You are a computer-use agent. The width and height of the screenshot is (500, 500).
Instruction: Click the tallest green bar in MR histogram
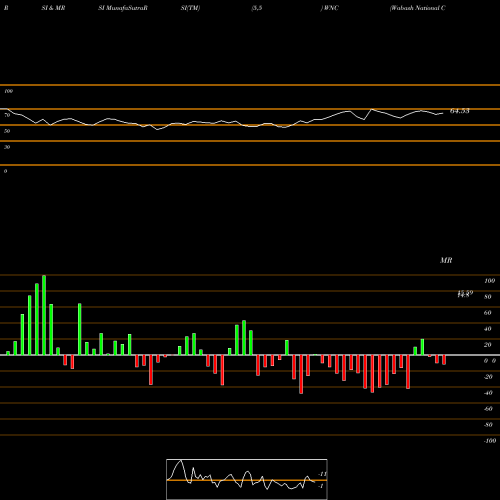[x=44, y=315]
